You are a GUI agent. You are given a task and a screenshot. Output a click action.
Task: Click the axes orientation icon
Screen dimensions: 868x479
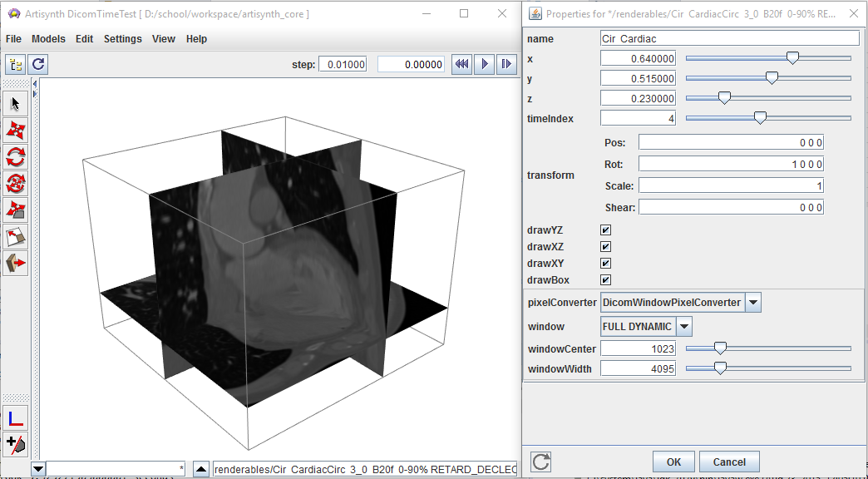point(16,417)
